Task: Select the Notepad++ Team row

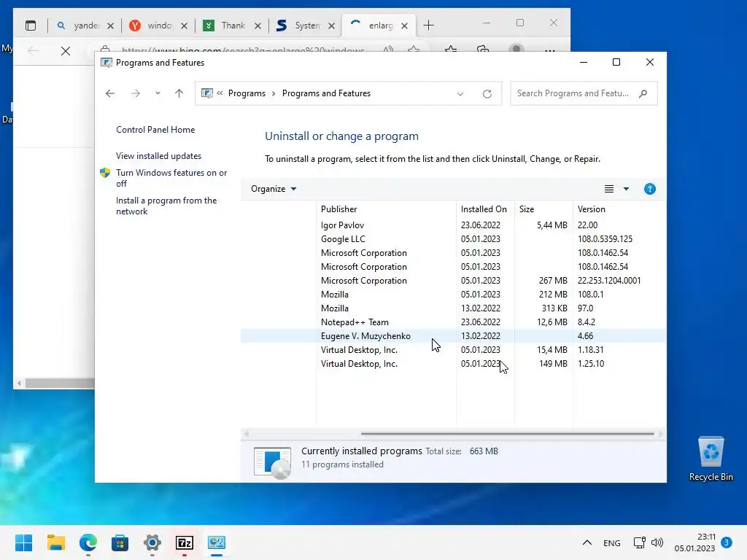Action: pyautogui.click(x=453, y=322)
